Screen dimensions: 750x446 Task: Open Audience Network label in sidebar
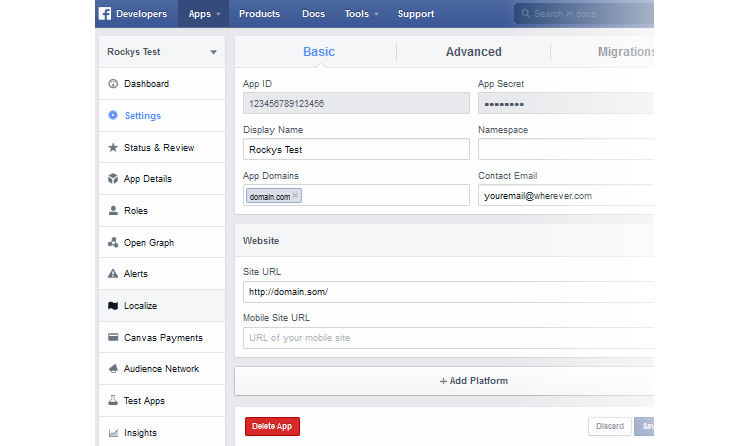(161, 369)
